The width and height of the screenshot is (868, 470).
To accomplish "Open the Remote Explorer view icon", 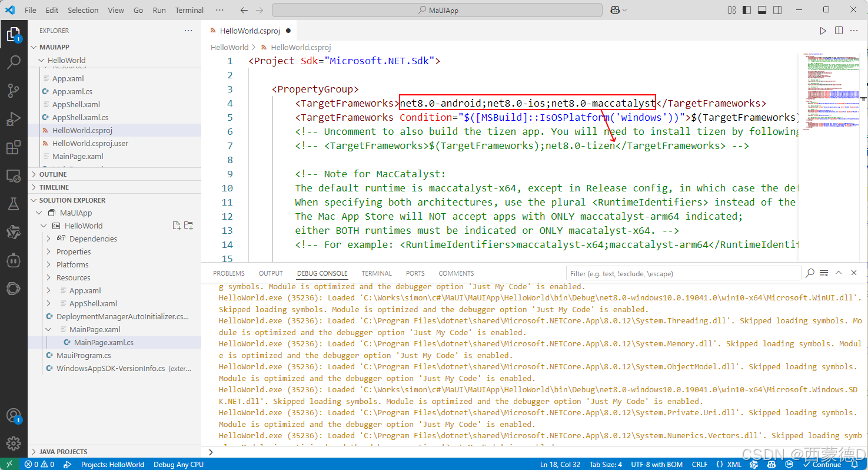I will pyautogui.click(x=13, y=176).
